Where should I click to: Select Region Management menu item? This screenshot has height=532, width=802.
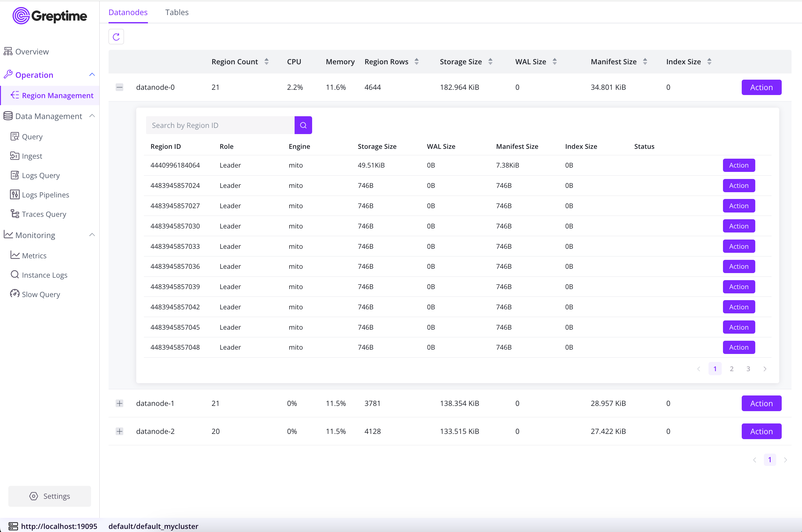pyautogui.click(x=57, y=95)
